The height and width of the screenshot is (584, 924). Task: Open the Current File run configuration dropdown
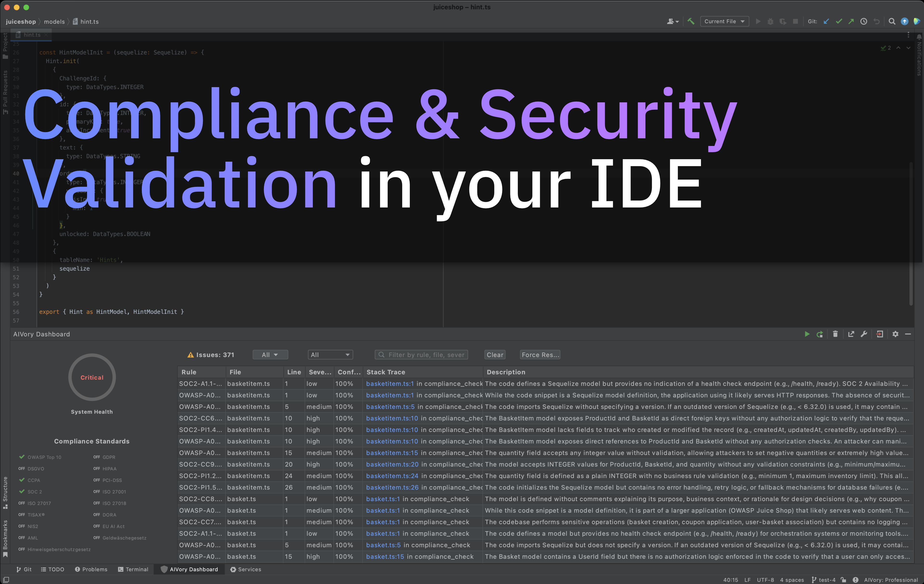[x=724, y=21]
